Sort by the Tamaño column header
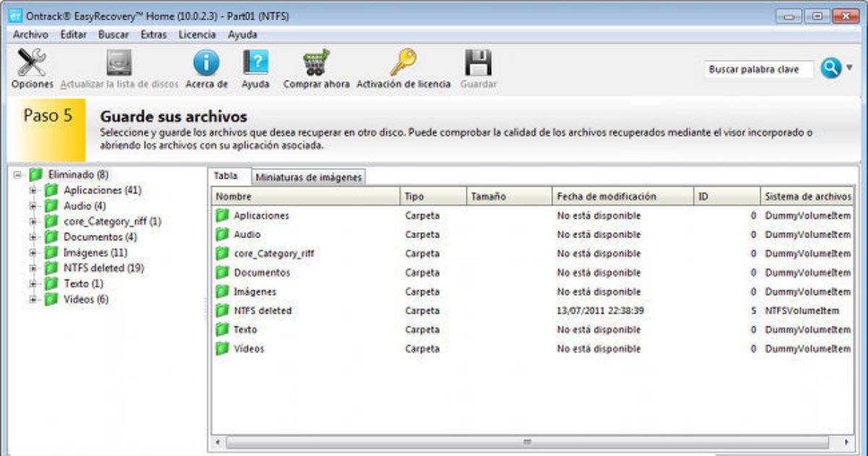Screen dimensions: 868x456 pyautogui.click(x=509, y=196)
